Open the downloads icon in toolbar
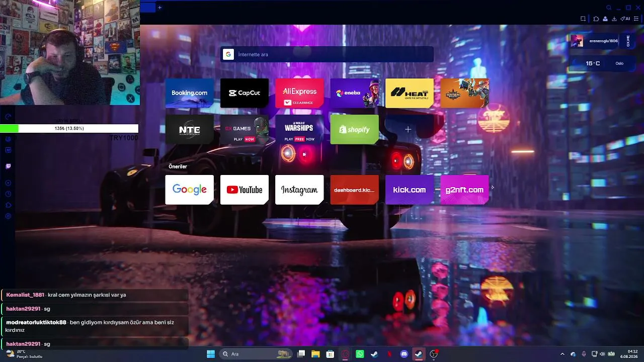This screenshot has height=362, width=644. [x=614, y=19]
